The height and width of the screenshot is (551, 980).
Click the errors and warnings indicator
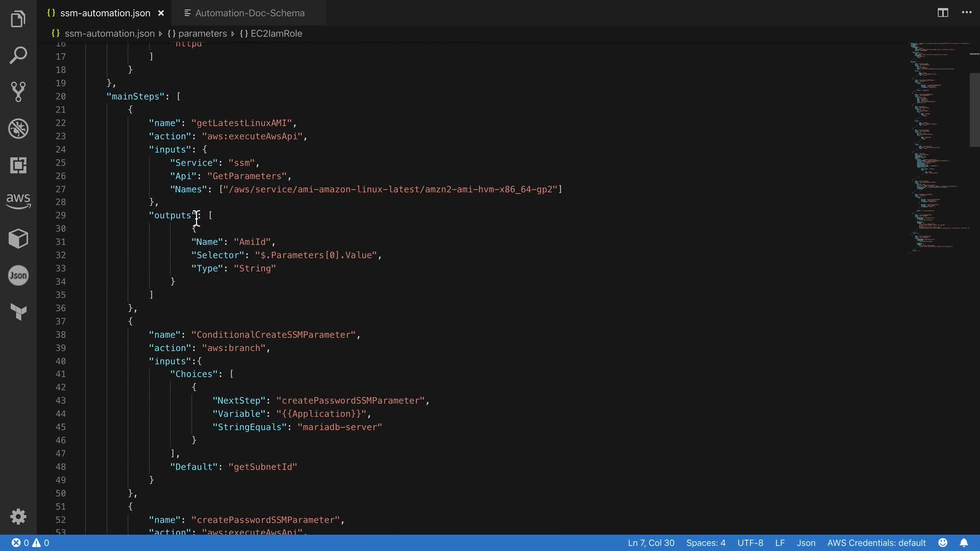31,543
